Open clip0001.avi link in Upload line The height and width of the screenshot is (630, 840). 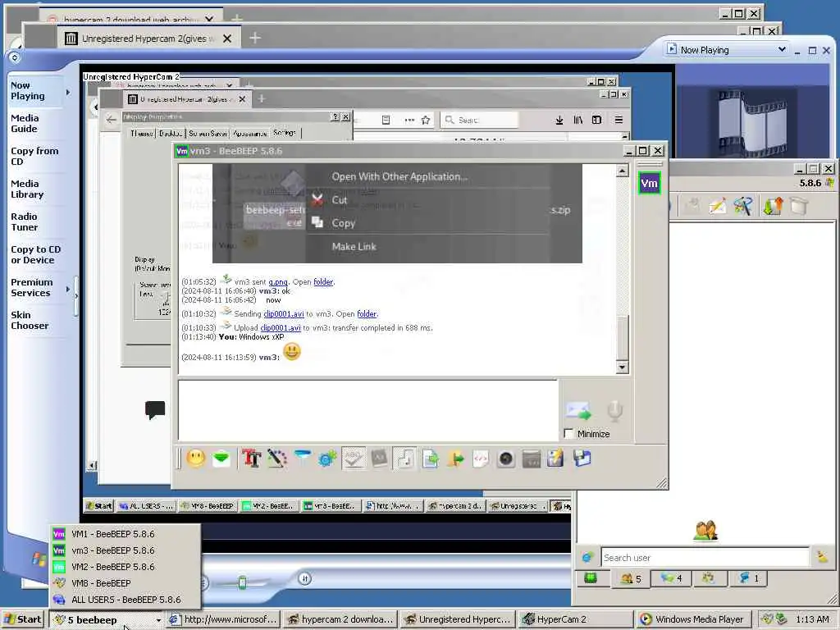pos(281,328)
